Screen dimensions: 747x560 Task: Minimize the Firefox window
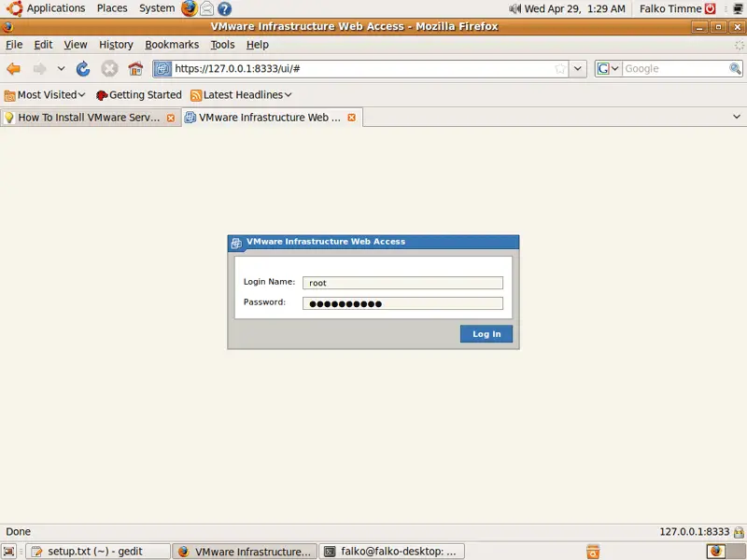point(699,27)
